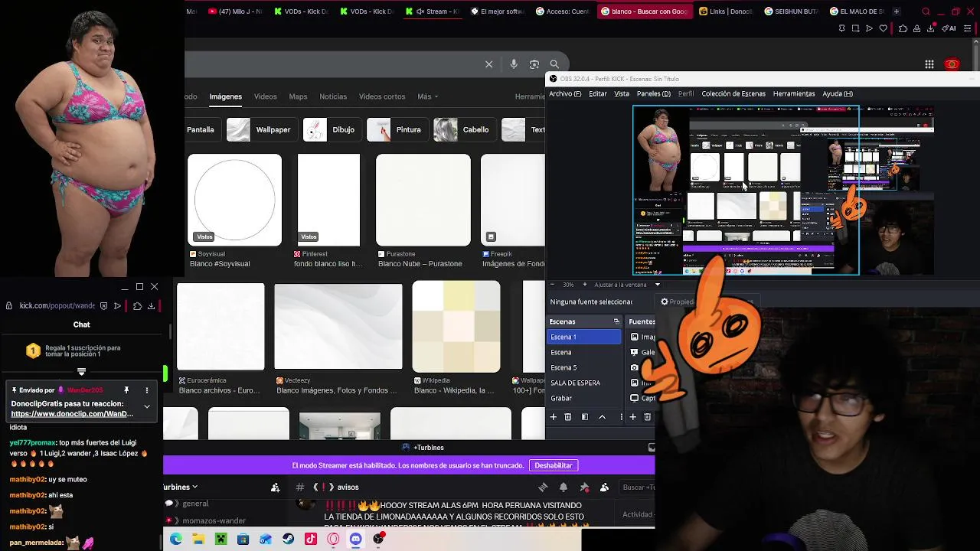The width and height of the screenshot is (980, 551).
Task: Open the Soyvisual white circle image
Action: tap(235, 200)
